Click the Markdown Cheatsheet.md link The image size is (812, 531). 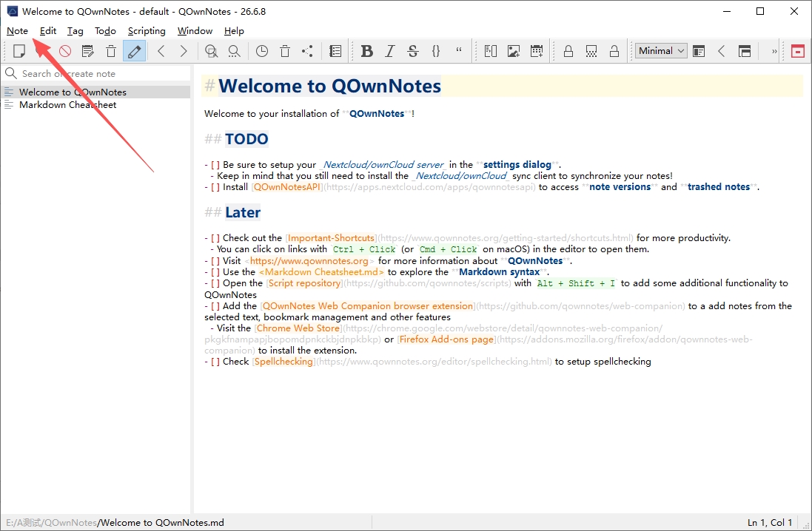click(x=321, y=272)
